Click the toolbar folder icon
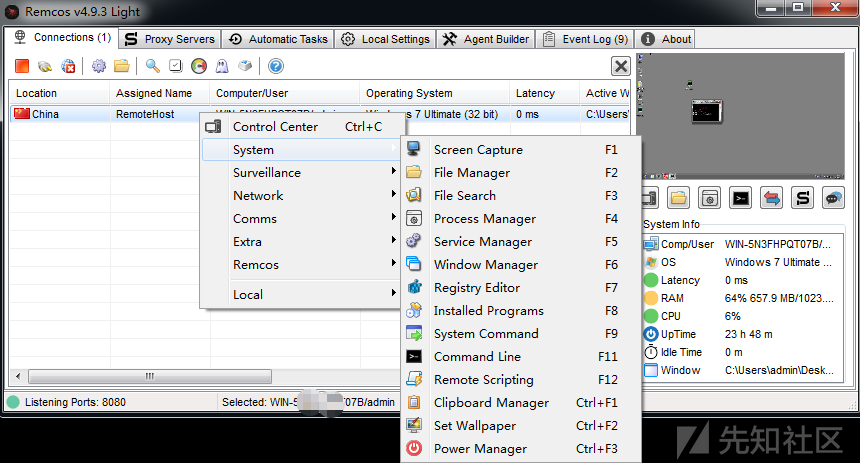 (122, 66)
